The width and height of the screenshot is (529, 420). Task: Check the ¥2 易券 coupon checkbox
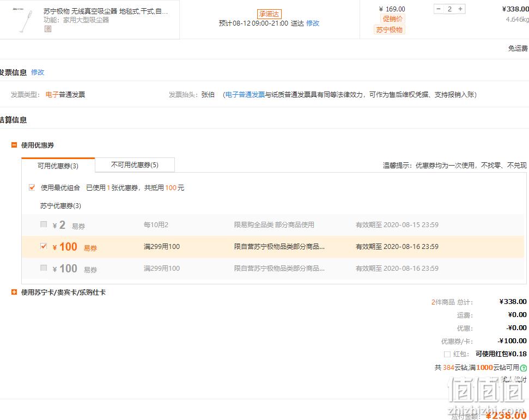(44, 224)
